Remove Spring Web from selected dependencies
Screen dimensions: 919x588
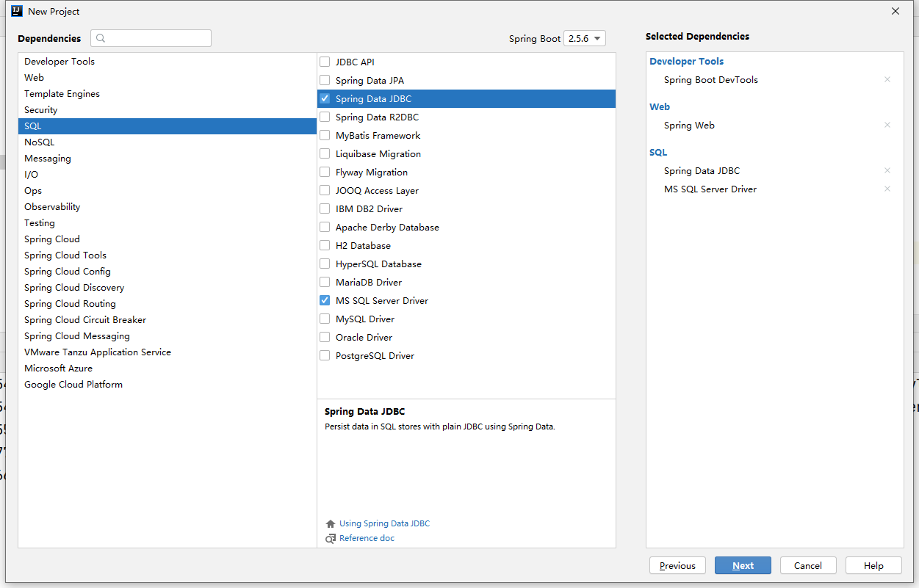887,125
